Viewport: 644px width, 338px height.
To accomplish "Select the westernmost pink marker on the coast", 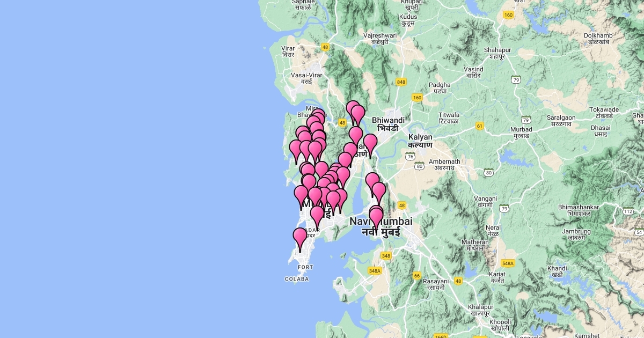I will coord(296,149).
